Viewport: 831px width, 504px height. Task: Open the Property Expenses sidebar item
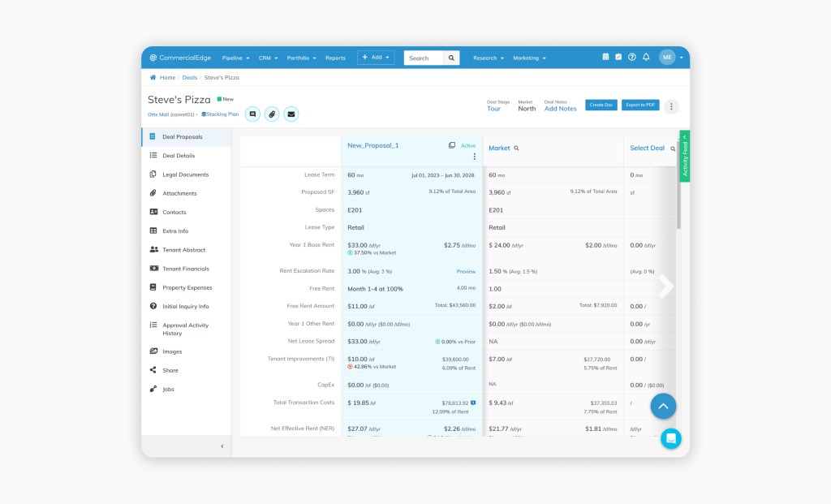click(x=186, y=287)
